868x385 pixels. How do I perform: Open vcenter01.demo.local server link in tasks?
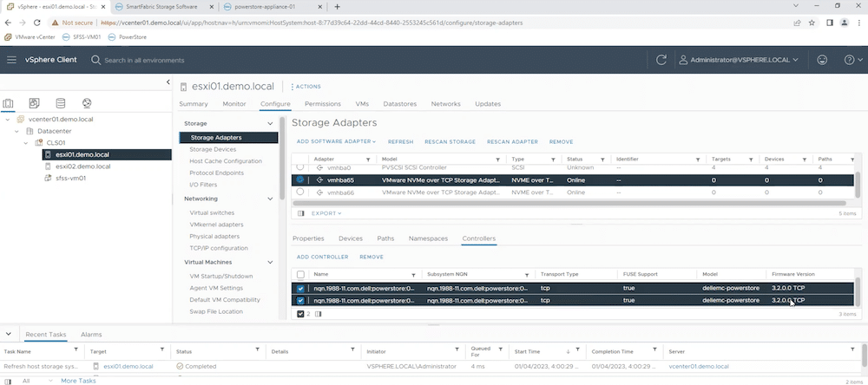699,366
